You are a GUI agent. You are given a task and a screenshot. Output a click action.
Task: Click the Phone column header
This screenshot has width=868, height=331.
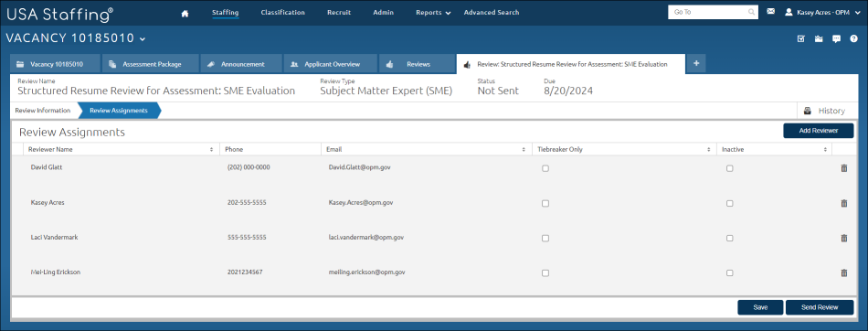[x=270, y=149]
